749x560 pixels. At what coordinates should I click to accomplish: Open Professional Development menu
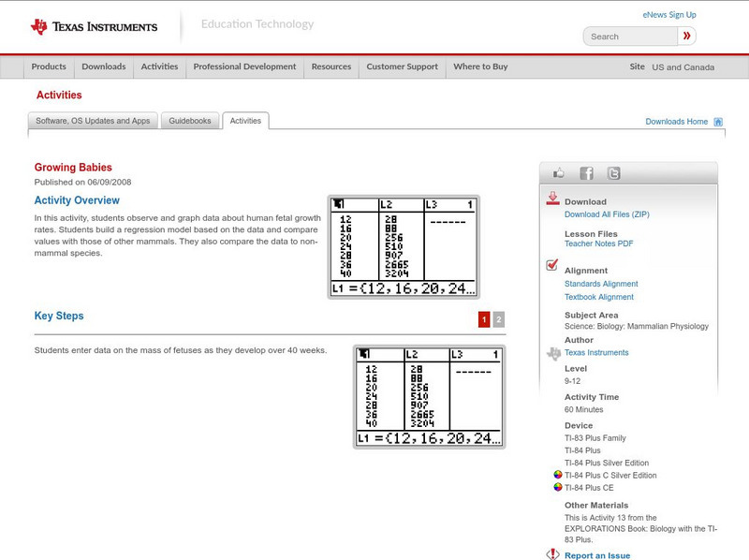pyautogui.click(x=244, y=66)
